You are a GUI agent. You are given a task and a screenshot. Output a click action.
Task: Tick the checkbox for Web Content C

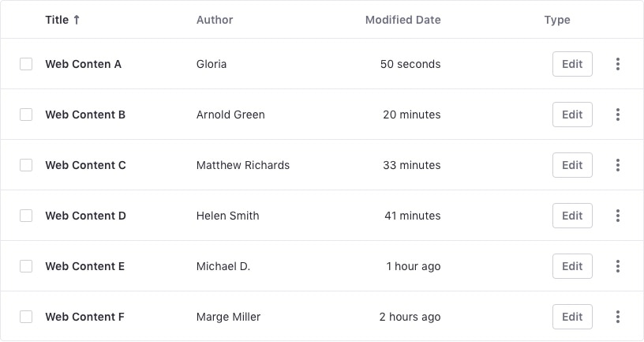coord(26,165)
